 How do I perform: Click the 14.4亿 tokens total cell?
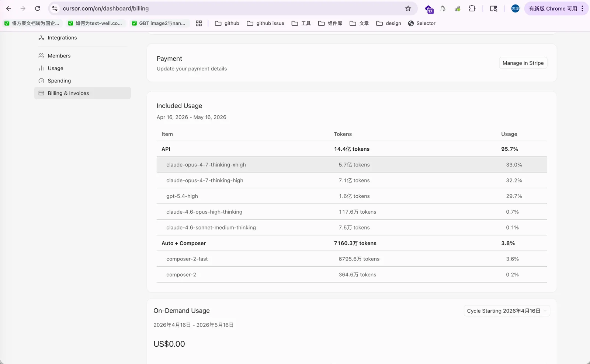tap(352, 149)
